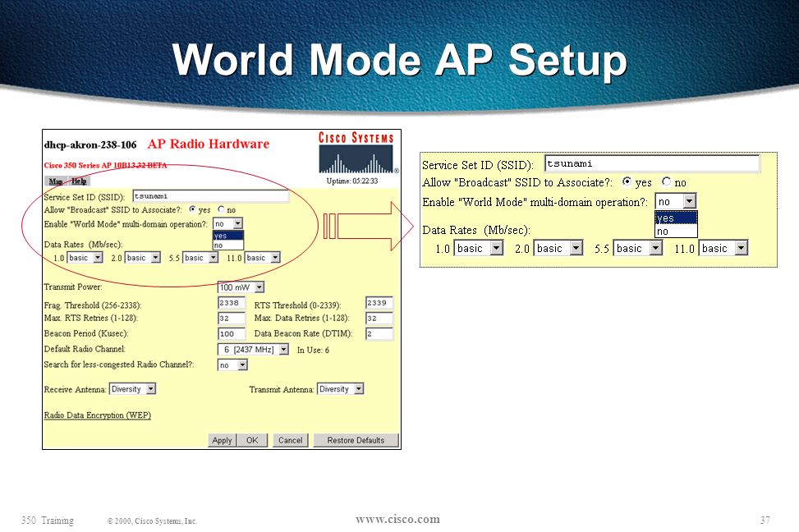Open the 11.0 data rate dropdown, AP page
Screen dimensions: 799x532
(263, 258)
